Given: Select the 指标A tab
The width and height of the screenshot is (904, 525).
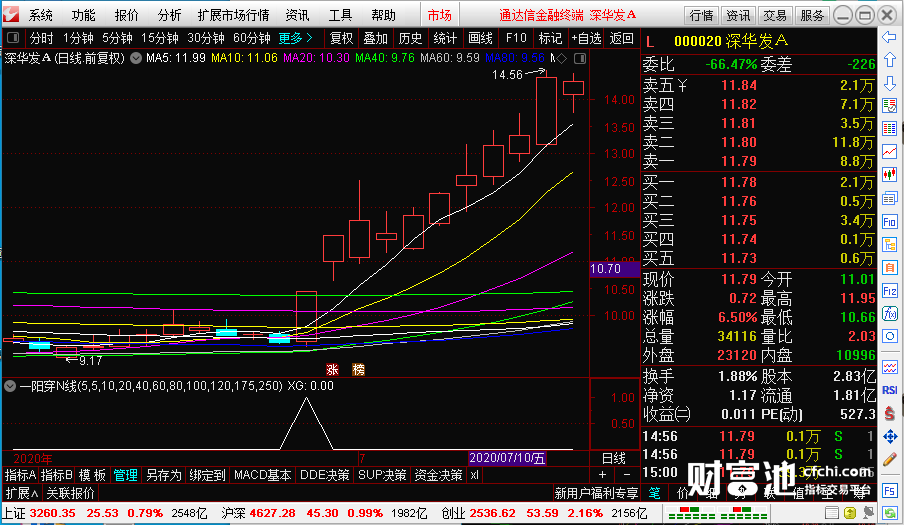Looking at the screenshot, I should [x=20, y=475].
